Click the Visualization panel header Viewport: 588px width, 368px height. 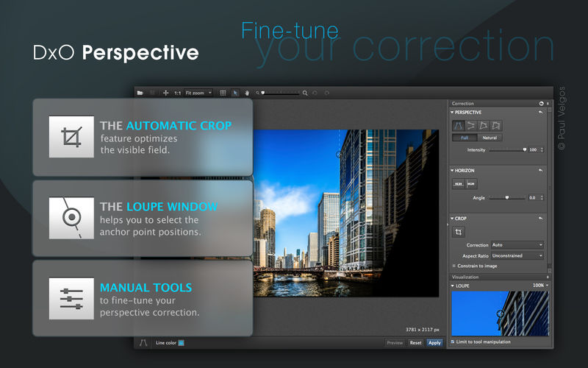pyautogui.click(x=499, y=277)
